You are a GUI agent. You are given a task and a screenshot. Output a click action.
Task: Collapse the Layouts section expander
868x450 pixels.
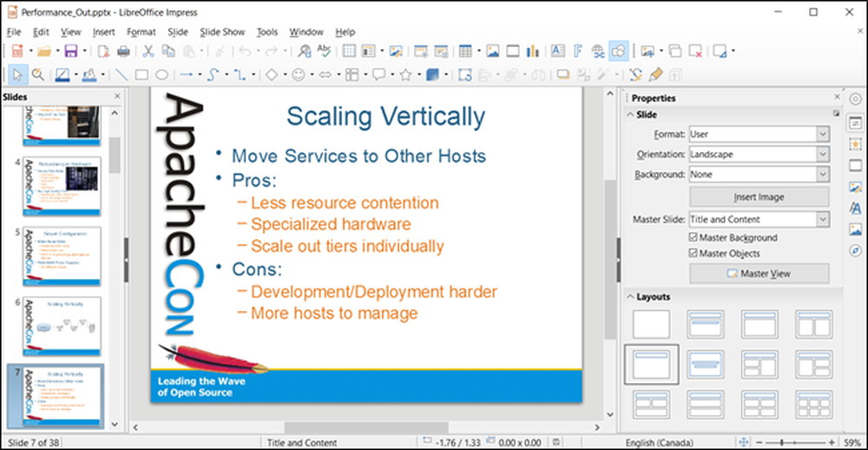630,296
